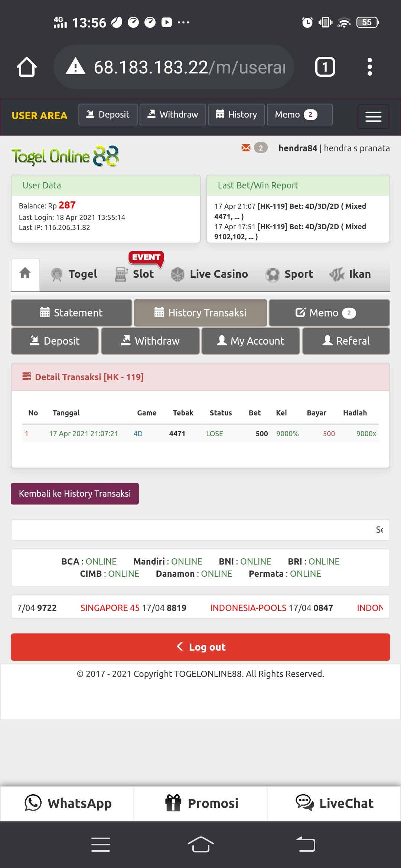
Task: Tap the URL address bar
Action: 174,67
